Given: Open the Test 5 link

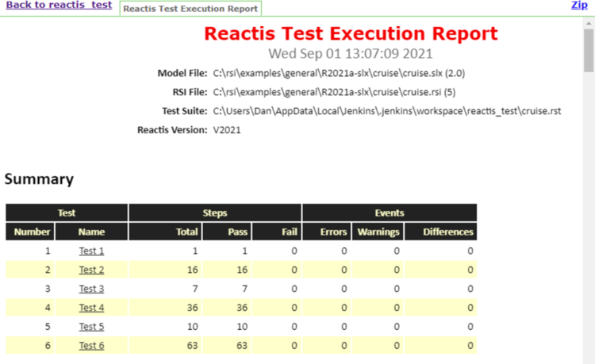Looking at the screenshot, I should (x=91, y=327).
